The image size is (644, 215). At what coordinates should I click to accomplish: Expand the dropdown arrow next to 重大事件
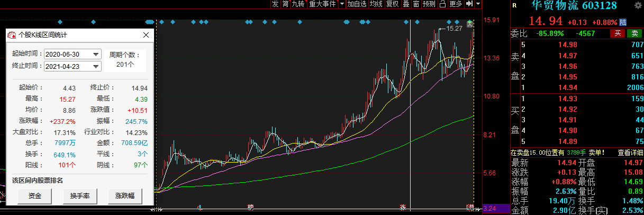click(x=342, y=4)
